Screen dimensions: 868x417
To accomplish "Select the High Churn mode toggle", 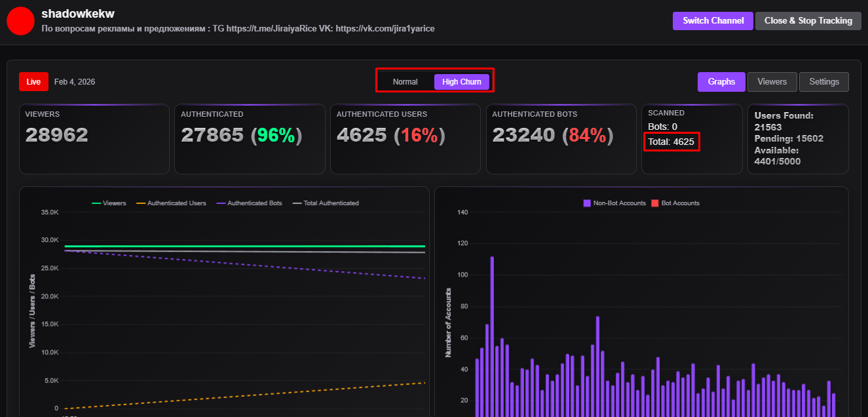I will coord(461,82).
